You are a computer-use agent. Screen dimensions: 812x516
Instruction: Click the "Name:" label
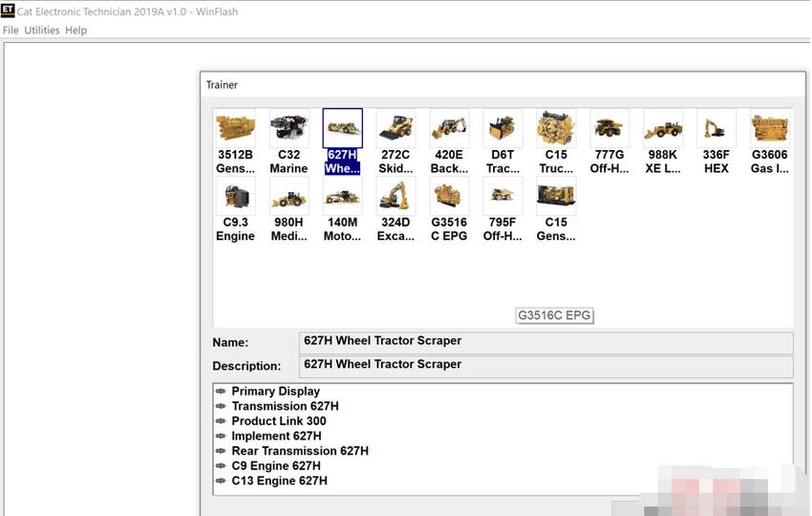[x=230, y=342]
